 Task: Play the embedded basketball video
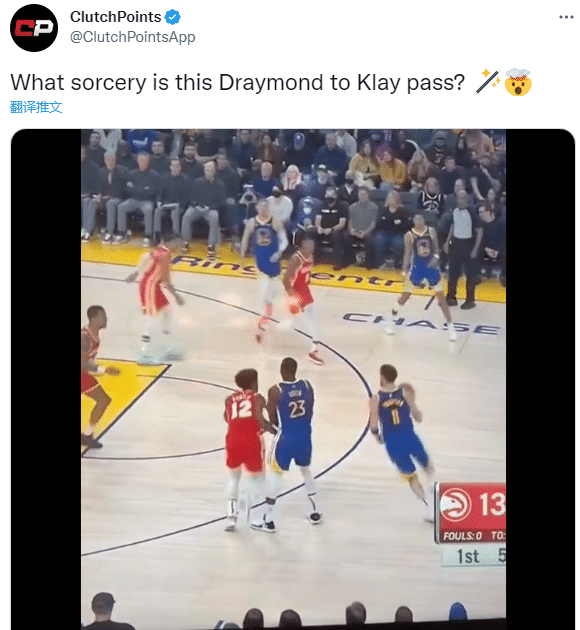pos(293,379)
